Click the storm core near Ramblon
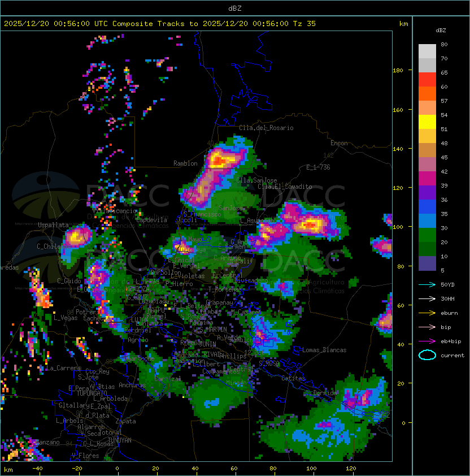This screenshot has height=476, width=470. click(217, 161)
